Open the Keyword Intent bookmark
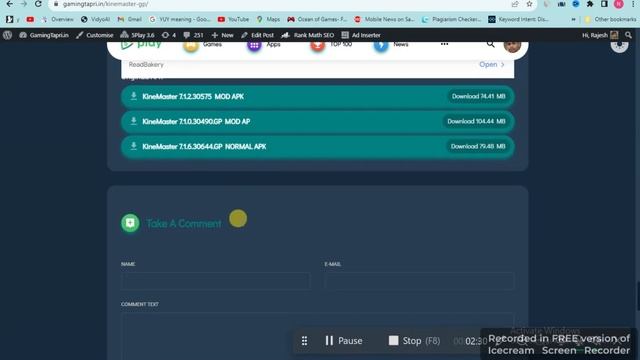The width and height of the screenshot is (640, 360). 518,19
